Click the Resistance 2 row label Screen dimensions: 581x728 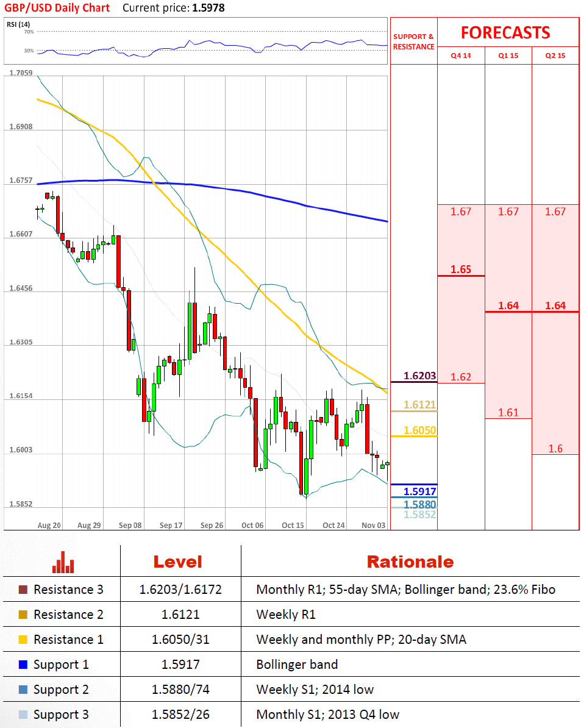[68, 615]
